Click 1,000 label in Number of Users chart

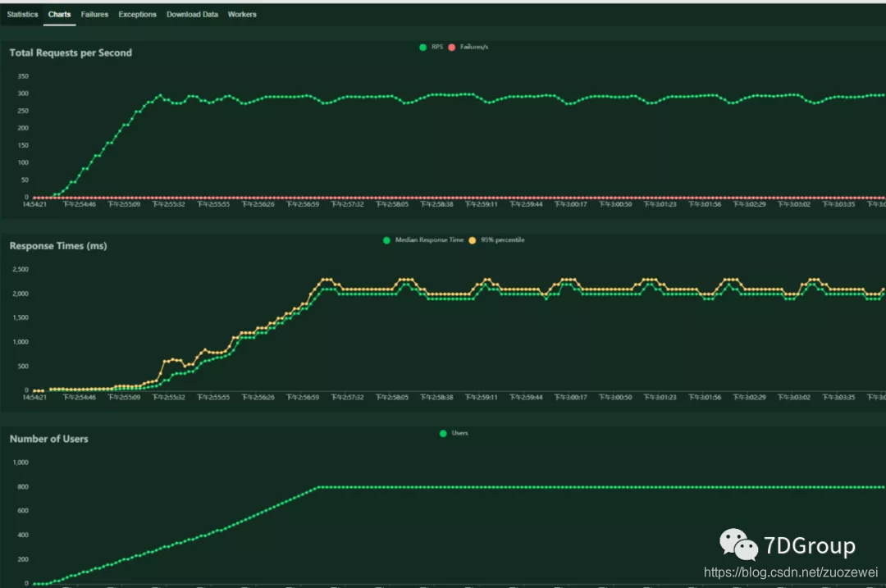point(21,463)
